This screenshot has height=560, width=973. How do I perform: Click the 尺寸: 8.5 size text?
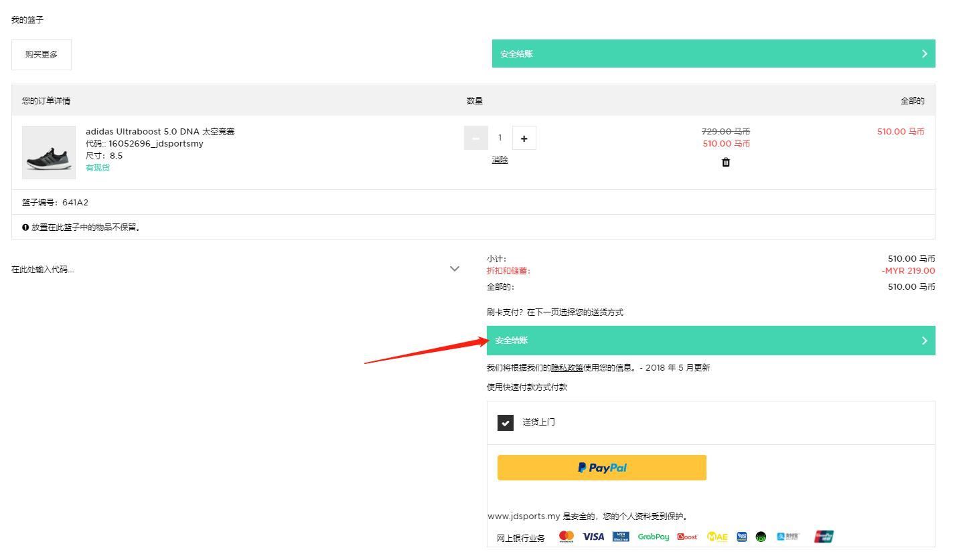(104, 156)
